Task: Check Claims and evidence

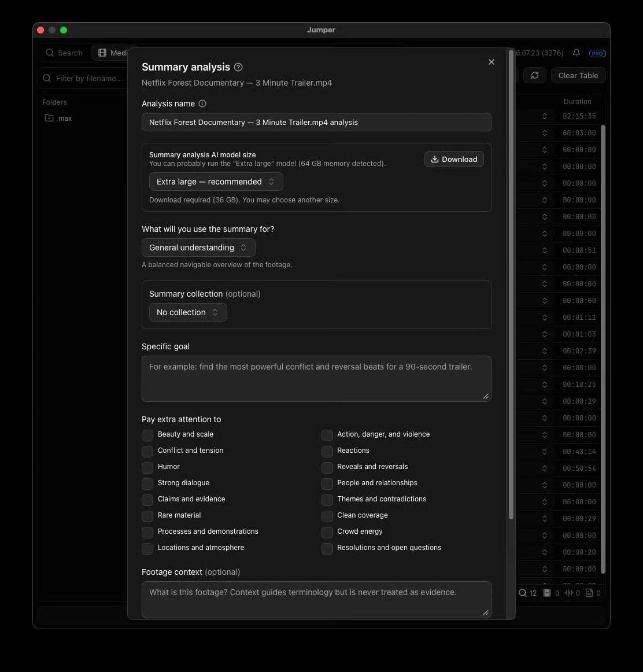Action: coord(147,500)
